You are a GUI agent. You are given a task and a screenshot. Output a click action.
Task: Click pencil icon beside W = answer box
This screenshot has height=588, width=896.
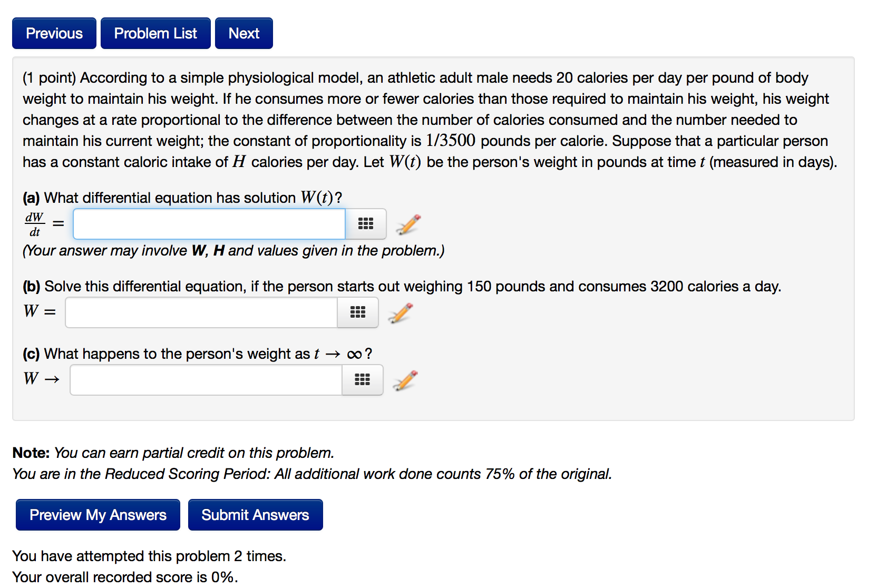coord(401,312)
